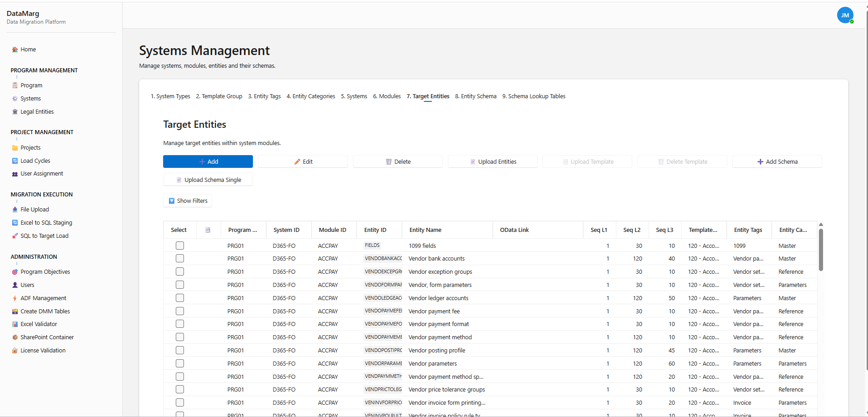Select the Vendor payment fee entity row
This screenshot has width=868, height=417.
[180, 311]
